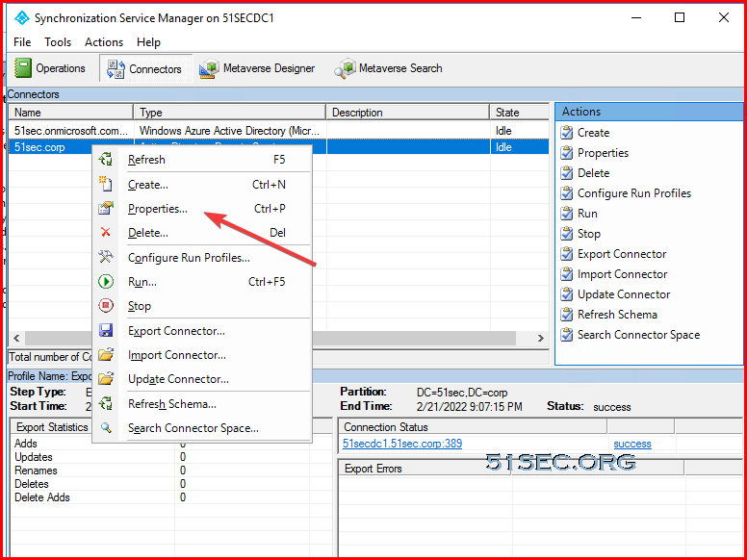Screen dimensions: 747x560
Task: Open the File menu
Action: [22, 42]
